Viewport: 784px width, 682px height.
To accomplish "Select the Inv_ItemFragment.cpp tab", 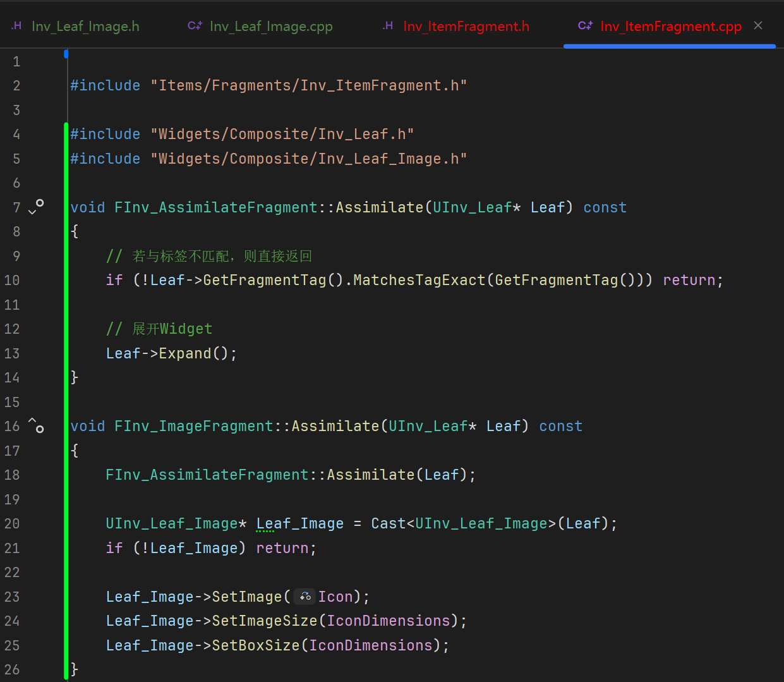I will [670, 26].
